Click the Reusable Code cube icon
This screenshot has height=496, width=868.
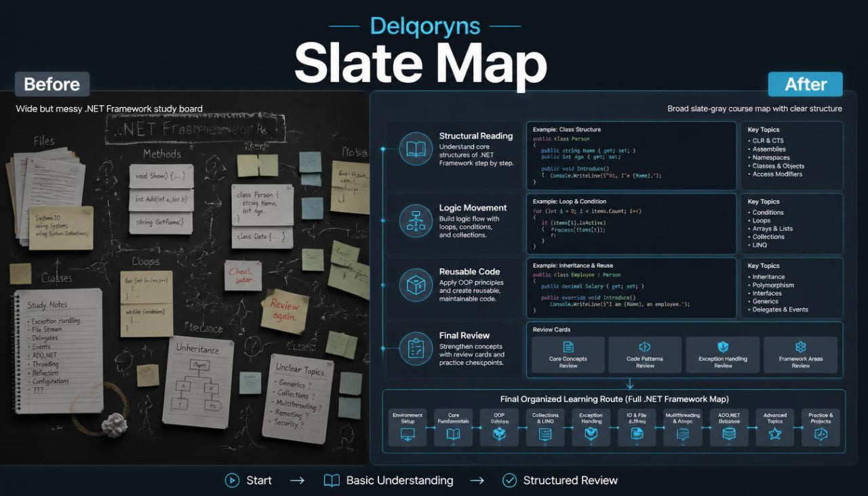(415, 284)
